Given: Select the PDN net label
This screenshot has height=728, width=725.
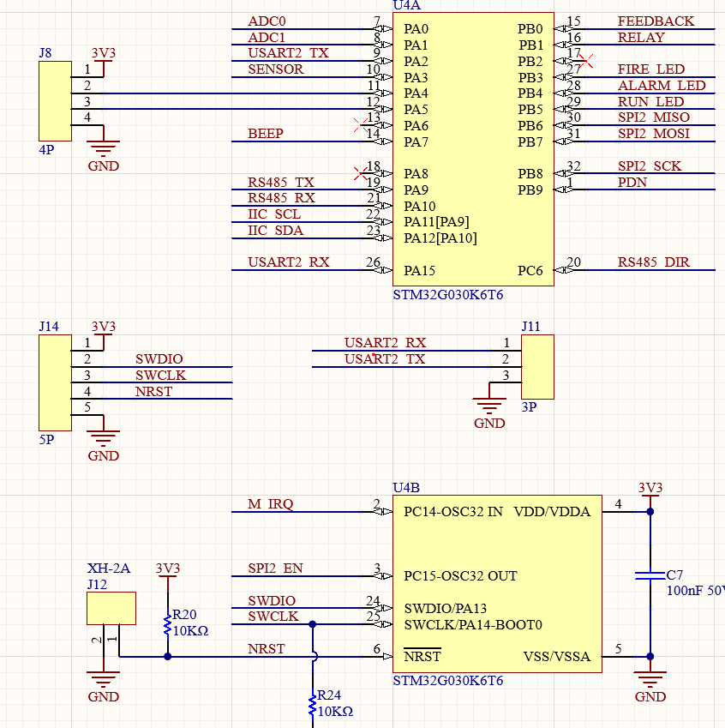Looking at the screenshot, I should [x=632, y=182].
